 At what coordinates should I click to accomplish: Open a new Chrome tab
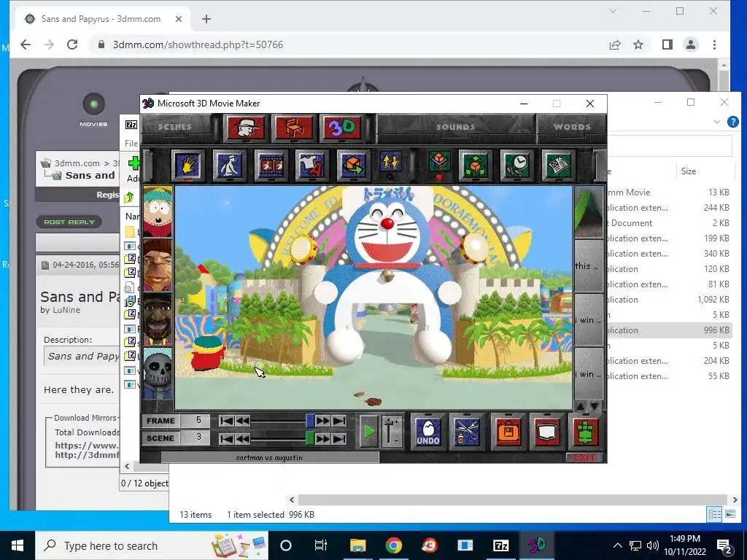(x=206, y=19)
